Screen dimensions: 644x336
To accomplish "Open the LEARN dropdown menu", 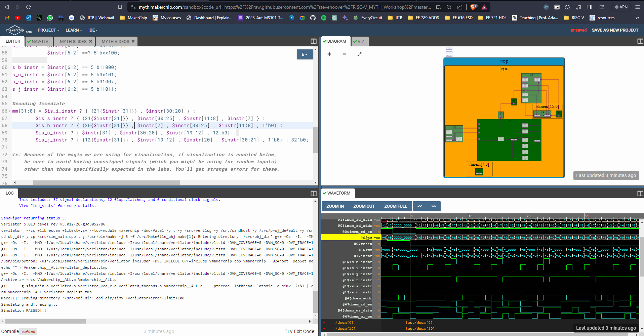I will coord(74,30).
